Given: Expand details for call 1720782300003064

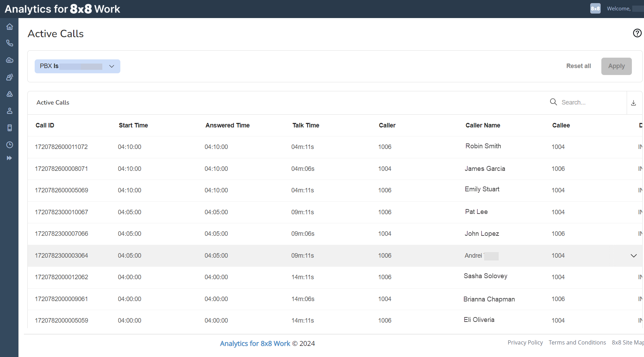Looking at the screenshot, I should [x=634, y=255].
